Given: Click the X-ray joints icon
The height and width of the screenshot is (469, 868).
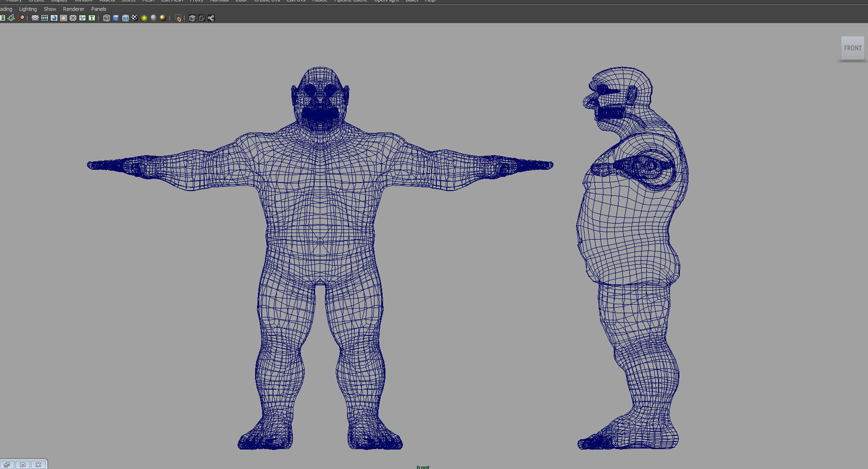Looking at the screenshot, I should 211,18.
